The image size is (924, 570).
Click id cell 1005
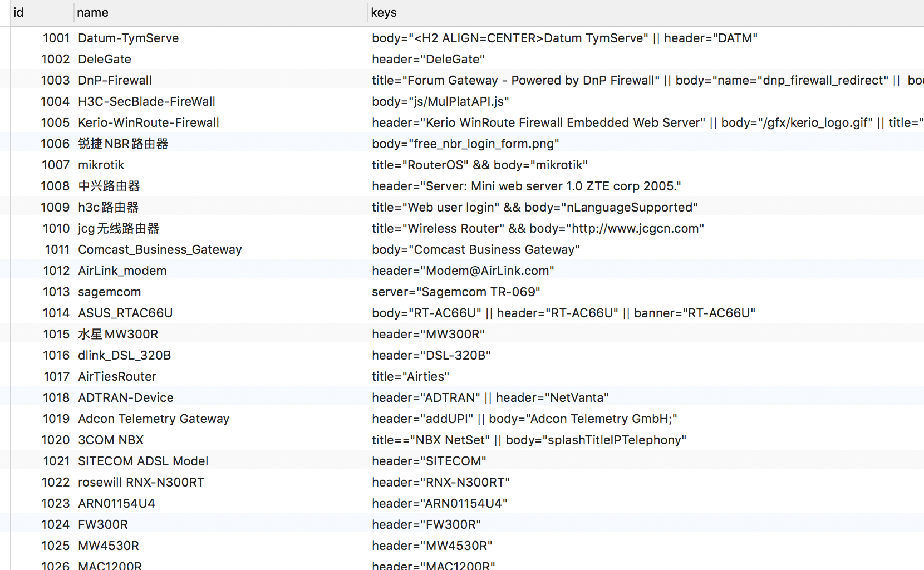42,122
